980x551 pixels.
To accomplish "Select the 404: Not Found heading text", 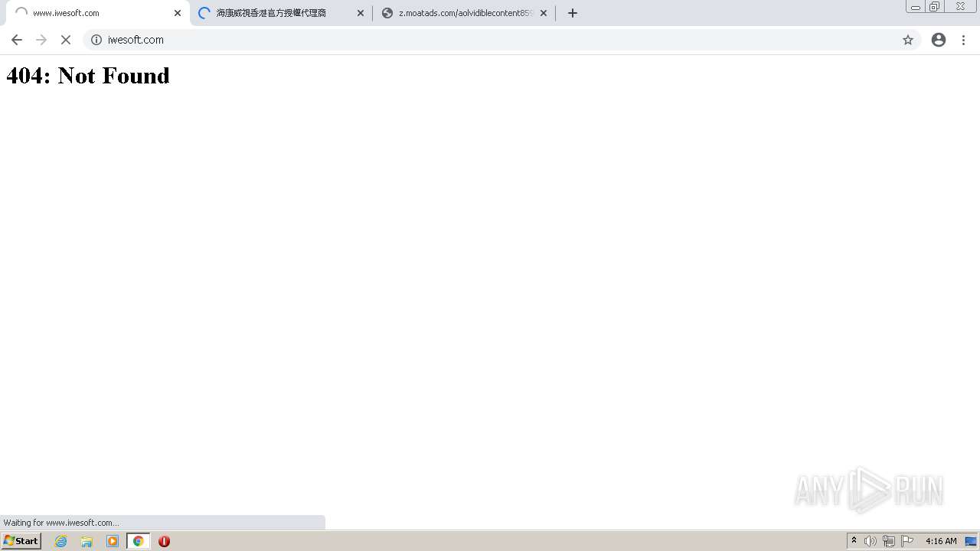I will (88, 75).
